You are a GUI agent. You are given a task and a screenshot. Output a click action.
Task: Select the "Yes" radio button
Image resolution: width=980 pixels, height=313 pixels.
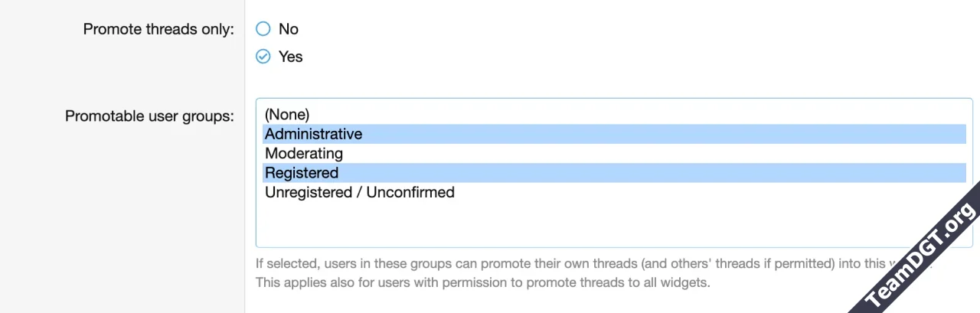[263, 57]
